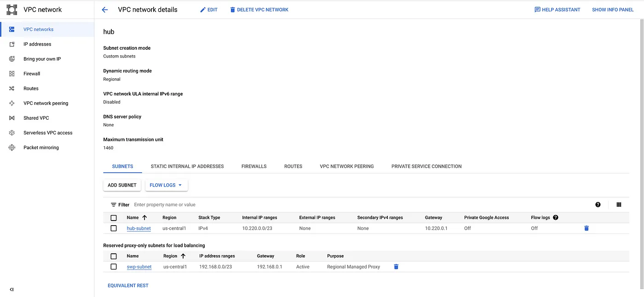
Task: Open HELP ASSISTANT
Action: click(558, 10)
